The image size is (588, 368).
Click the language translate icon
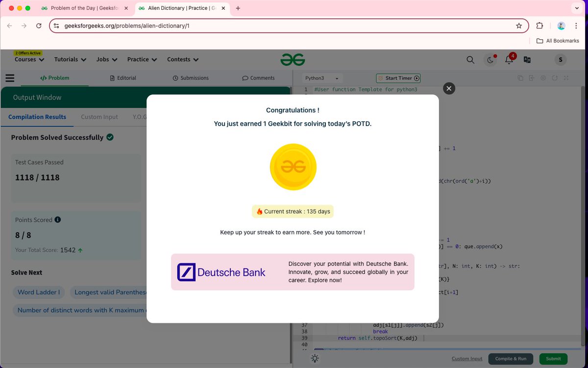pos(527,60)
